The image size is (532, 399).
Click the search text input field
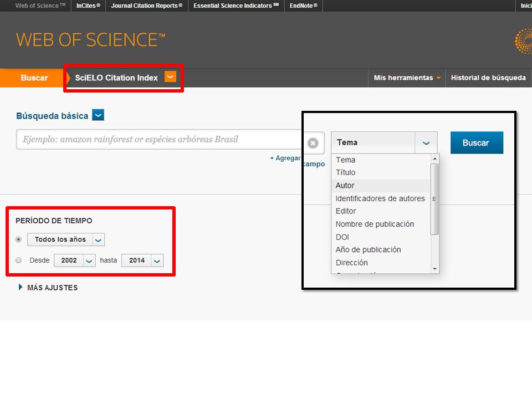click(160, 140)
